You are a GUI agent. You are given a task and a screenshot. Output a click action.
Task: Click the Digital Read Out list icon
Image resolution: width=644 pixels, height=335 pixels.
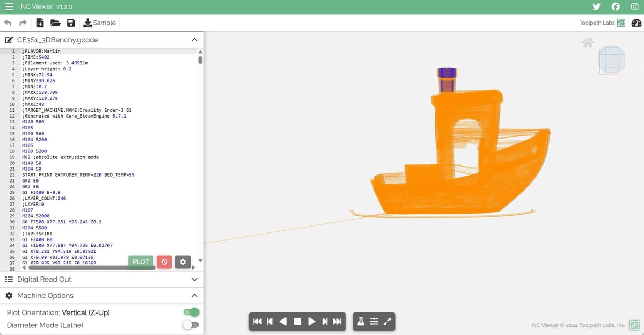tap(9, 279)
